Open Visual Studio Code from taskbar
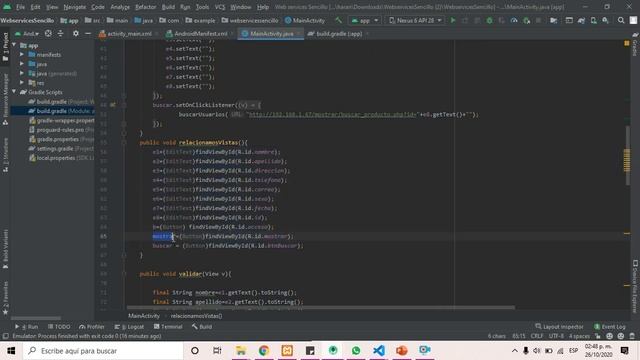This screenshot has height=360, width=640. [379, 351]
